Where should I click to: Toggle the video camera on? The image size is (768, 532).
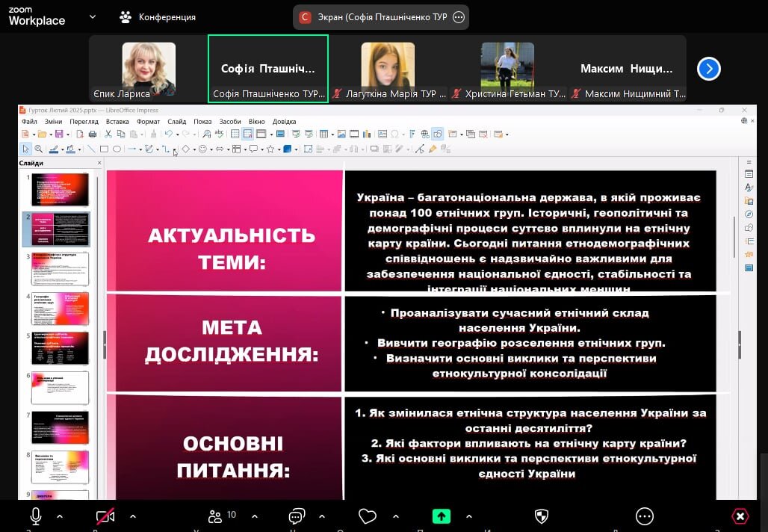(105, 516)
